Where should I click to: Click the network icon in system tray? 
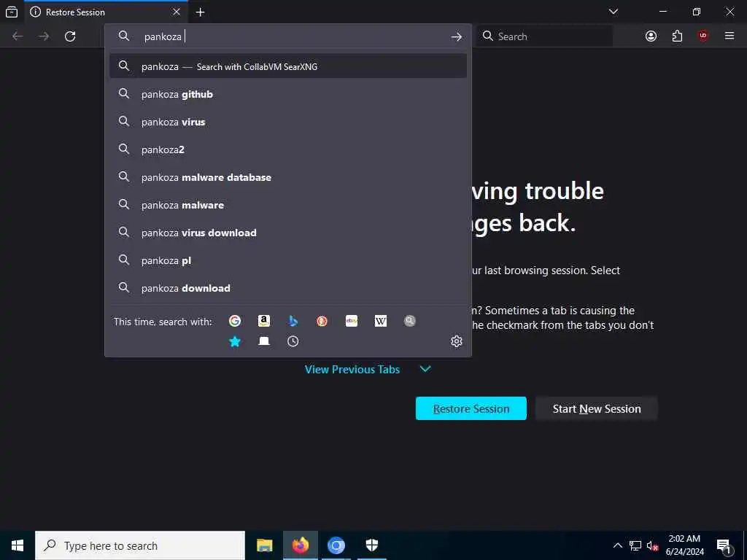pyautogui.click(x=635, y=545)
